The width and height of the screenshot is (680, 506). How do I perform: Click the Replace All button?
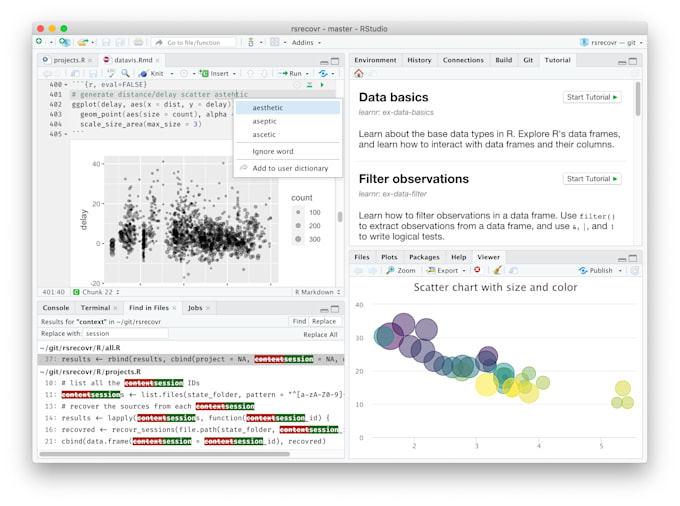coord(320,334)
